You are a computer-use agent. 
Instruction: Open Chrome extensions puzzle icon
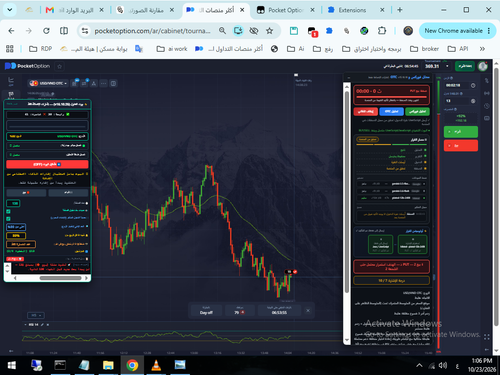[x=382, y=31]
